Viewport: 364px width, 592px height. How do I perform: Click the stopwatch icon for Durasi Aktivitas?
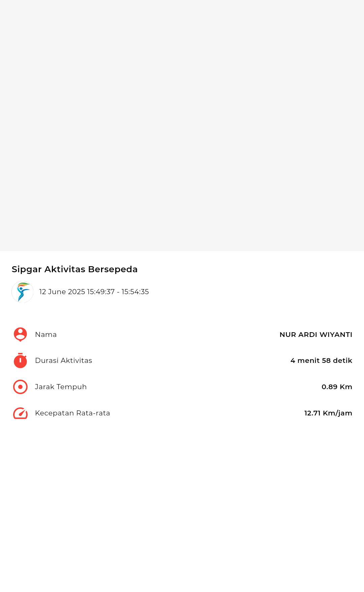20,361
